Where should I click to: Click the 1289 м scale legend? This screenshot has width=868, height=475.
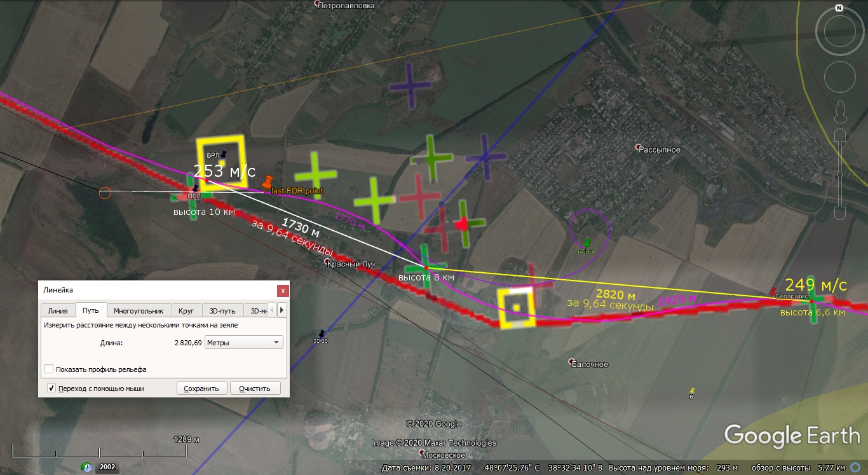click(187, 439)
